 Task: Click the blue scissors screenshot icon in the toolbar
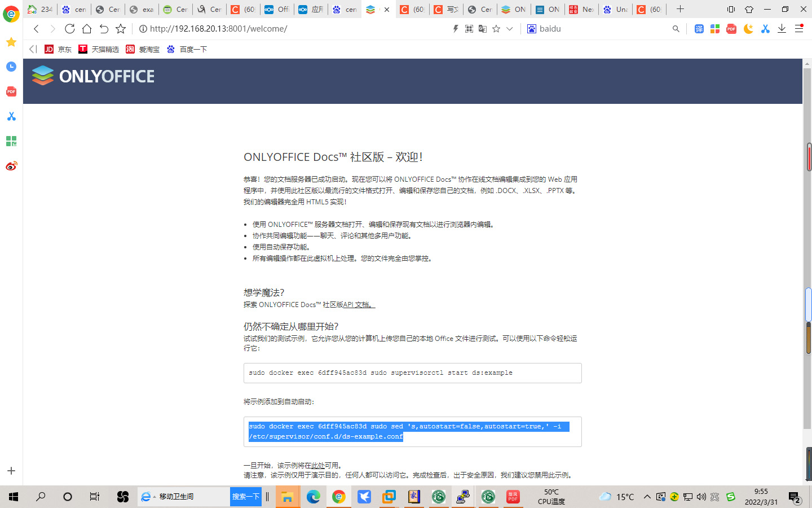tap(765, 29)
